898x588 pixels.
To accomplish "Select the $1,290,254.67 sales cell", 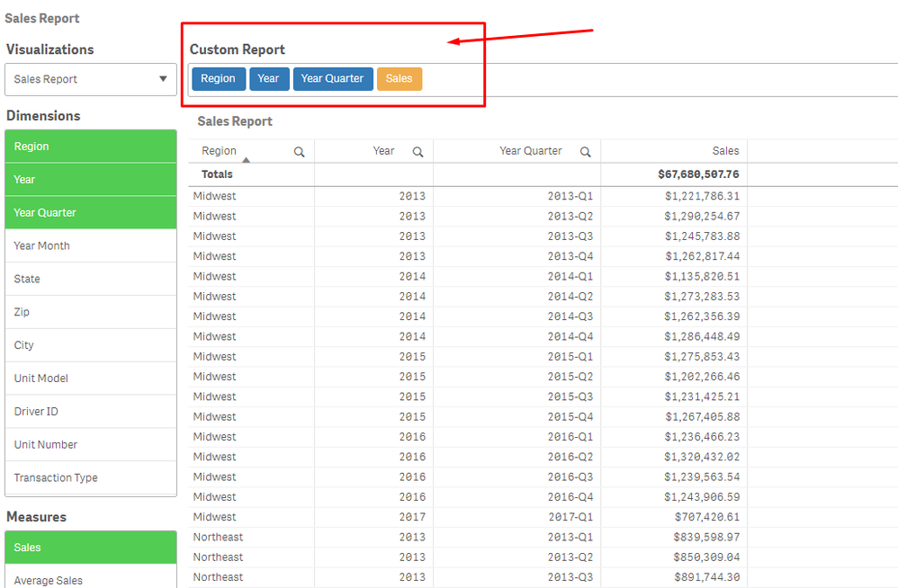I will 702,216.
